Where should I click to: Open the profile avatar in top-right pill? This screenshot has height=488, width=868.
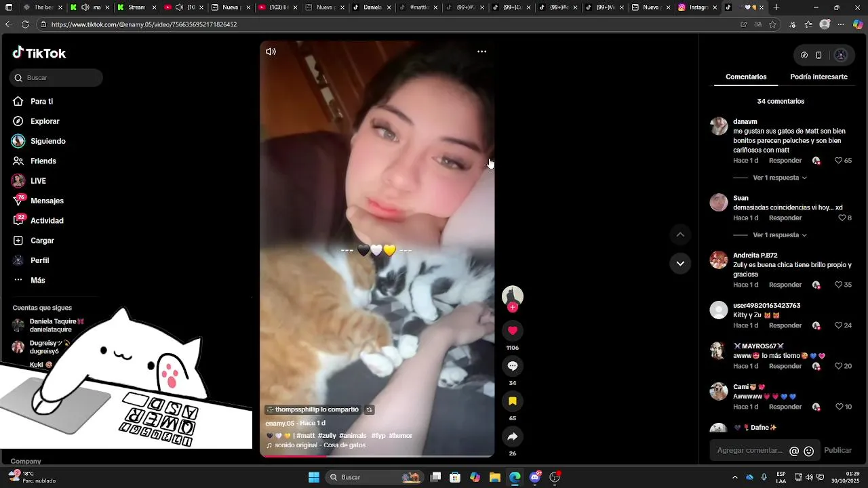point(841,56)
